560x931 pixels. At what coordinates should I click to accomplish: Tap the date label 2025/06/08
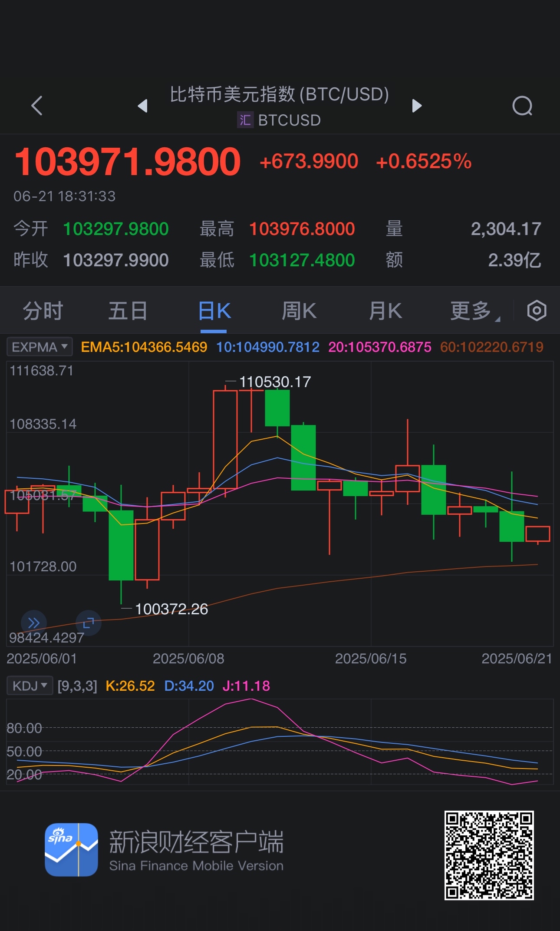tap(188, 659)
